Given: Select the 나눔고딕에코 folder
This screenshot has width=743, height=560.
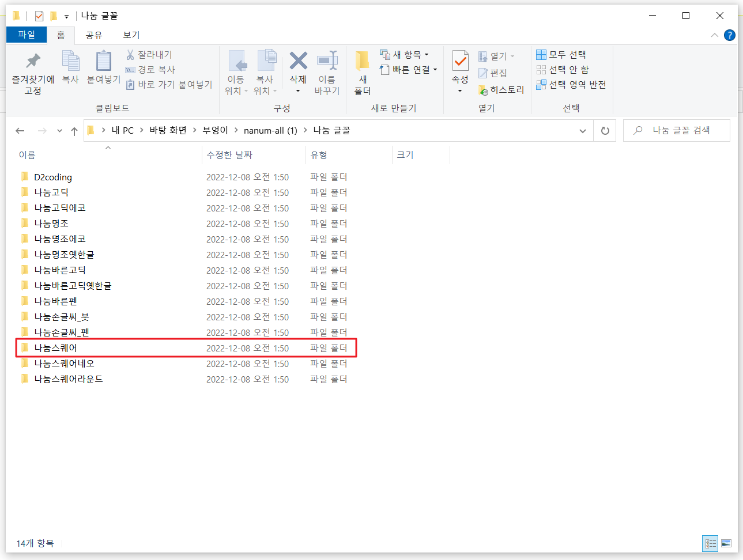Looking at the screenshot, I should 60,208.
